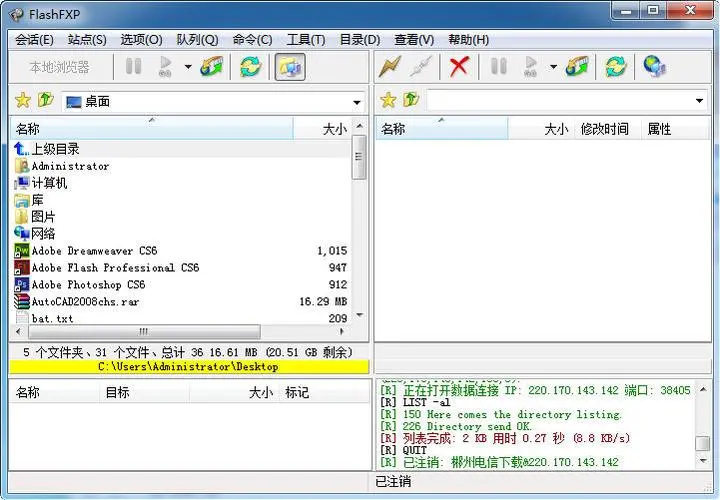Click the local list horizontal scrollbar thumb
720x500 pixels.
tap(144, 331)
